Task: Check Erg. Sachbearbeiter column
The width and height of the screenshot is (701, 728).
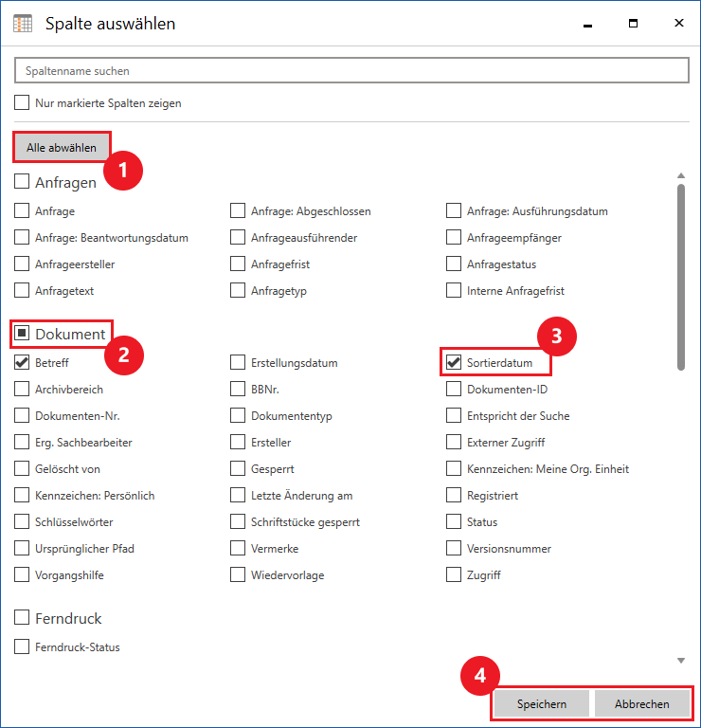Action: (22, 442)
